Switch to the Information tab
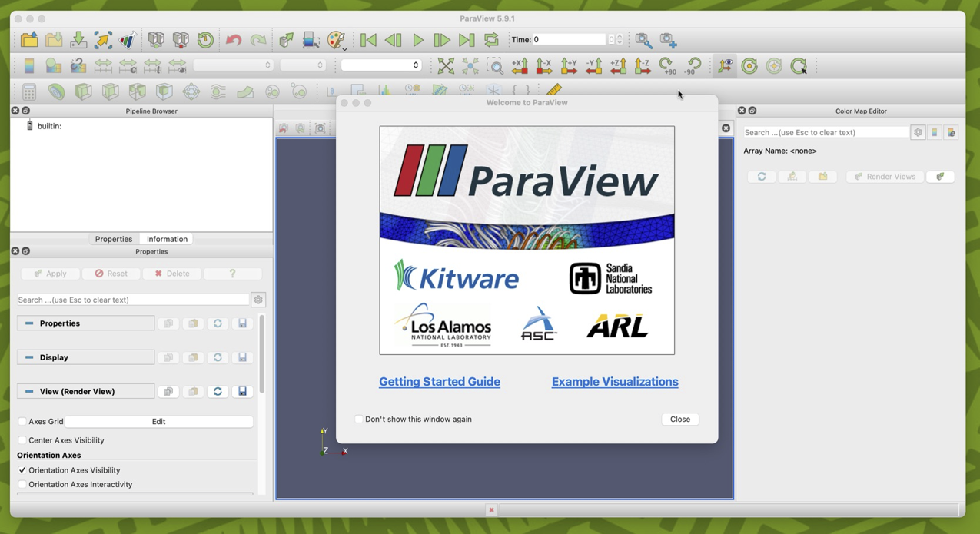980x534 pixels. pos(167,239)
